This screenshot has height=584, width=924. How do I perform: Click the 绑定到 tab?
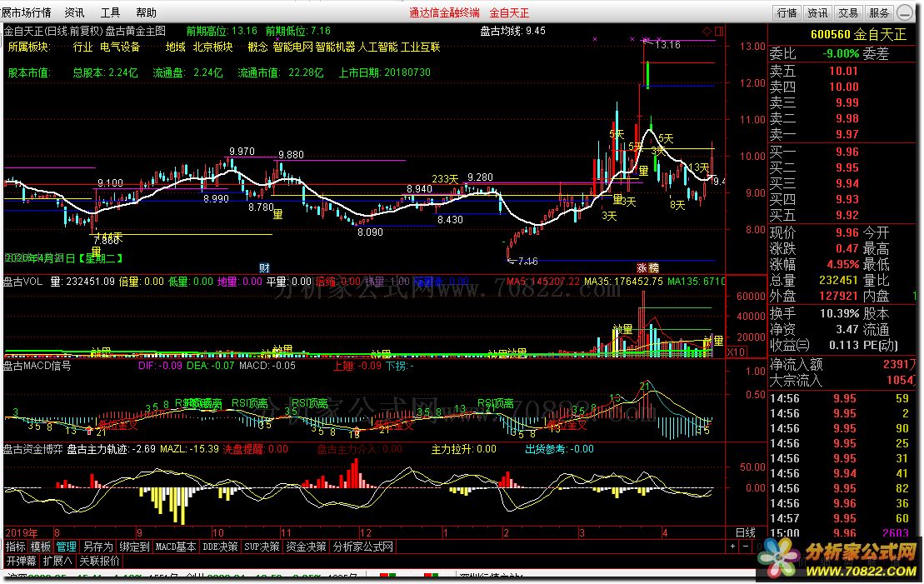[134, 547]
